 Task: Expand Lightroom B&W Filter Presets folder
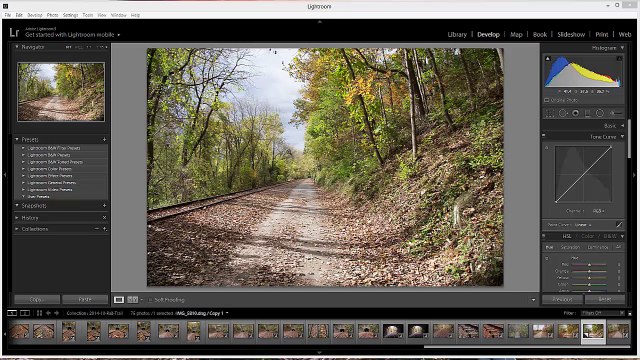point(23,148)
